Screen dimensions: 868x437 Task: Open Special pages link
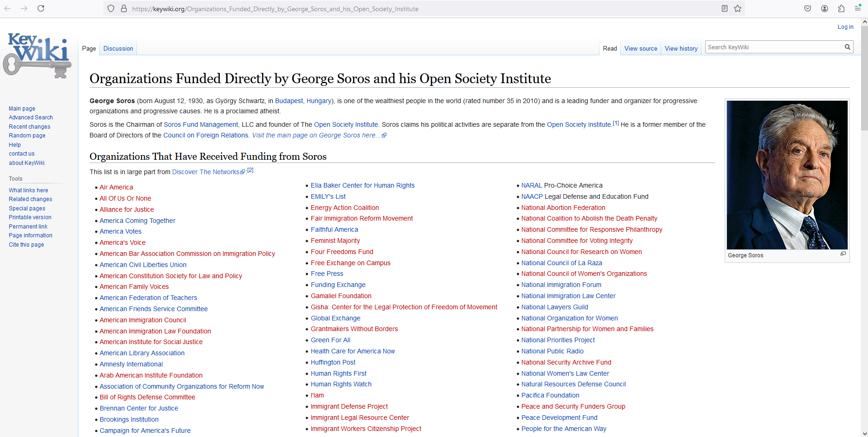point(27,209)
